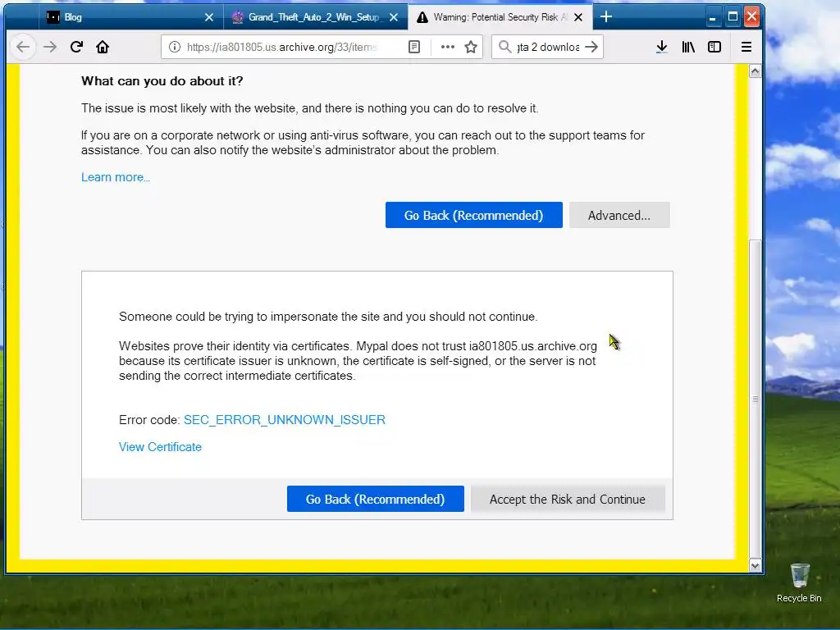Click the gta 2 download search box
This screenshot has width=840, height=630.
click(x=547, y=47)
